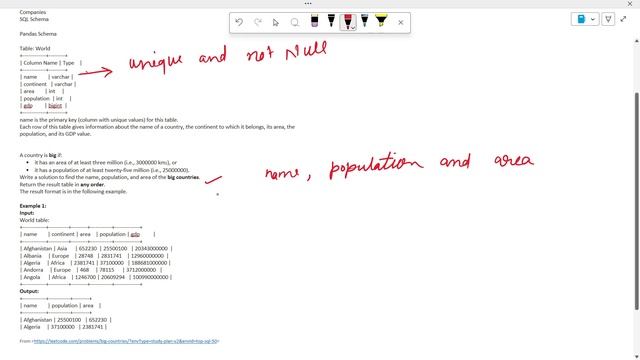Click the 'Example 1:' heading
Screen dimensions: 640x360
click(x=33, y=206)
